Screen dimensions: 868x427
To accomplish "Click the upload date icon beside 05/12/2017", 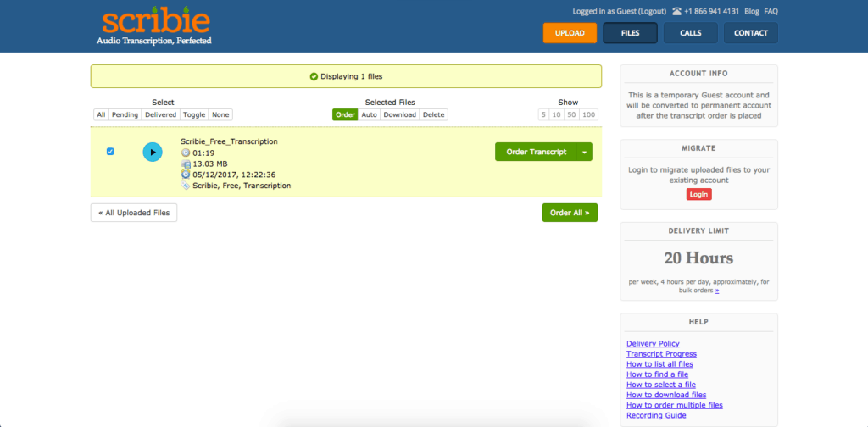I will (x=186, y=175).
